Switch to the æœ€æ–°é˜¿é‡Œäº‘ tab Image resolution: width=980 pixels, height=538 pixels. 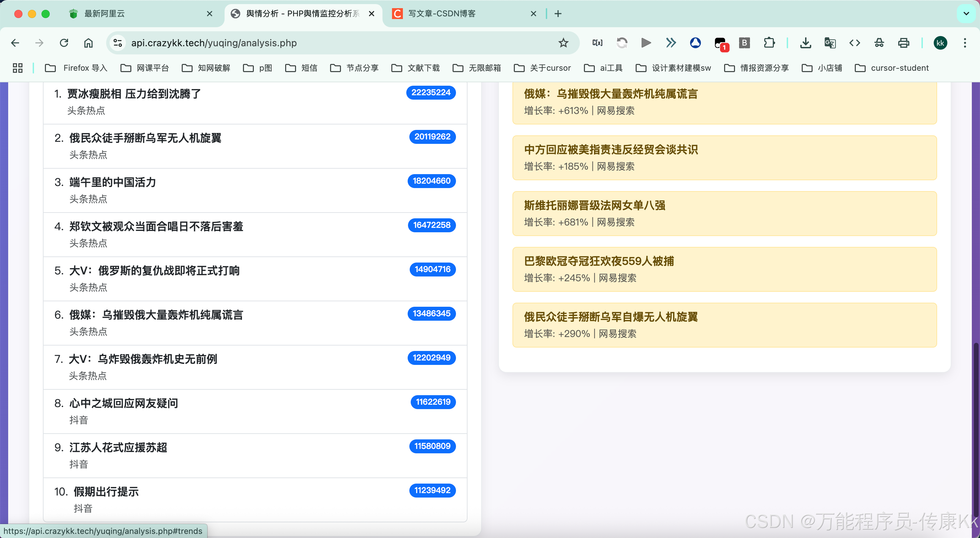point(104,14)
